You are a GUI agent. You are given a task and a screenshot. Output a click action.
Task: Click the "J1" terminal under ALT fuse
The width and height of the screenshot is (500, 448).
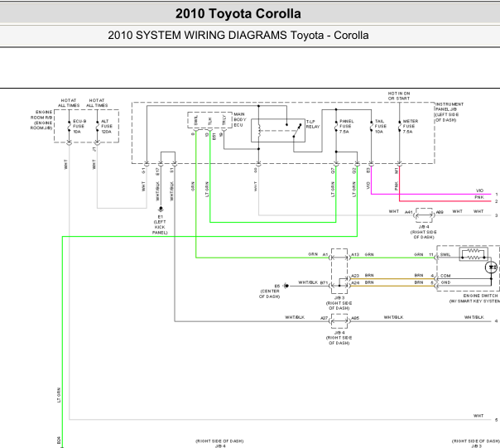[94, 149]
